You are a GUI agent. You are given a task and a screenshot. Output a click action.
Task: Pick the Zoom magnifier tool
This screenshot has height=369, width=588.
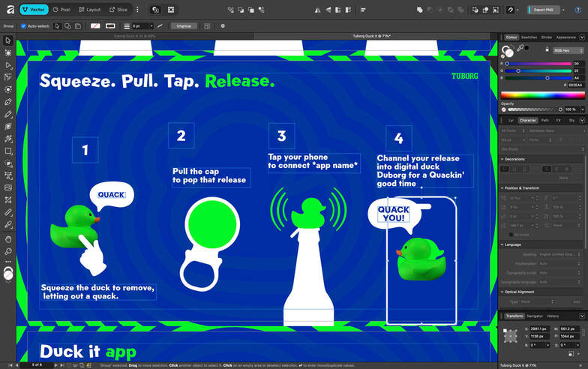click(8, 251)
